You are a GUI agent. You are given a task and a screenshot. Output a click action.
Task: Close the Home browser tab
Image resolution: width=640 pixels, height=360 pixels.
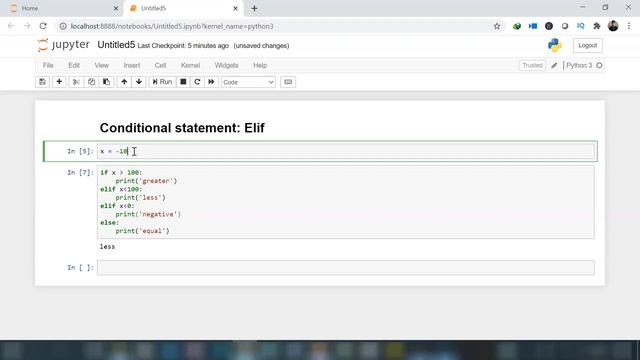[x=116, y=8]
